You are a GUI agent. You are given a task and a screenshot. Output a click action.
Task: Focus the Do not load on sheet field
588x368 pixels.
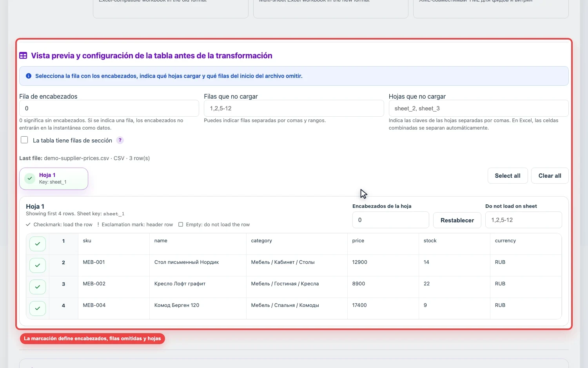click(523, 220)
